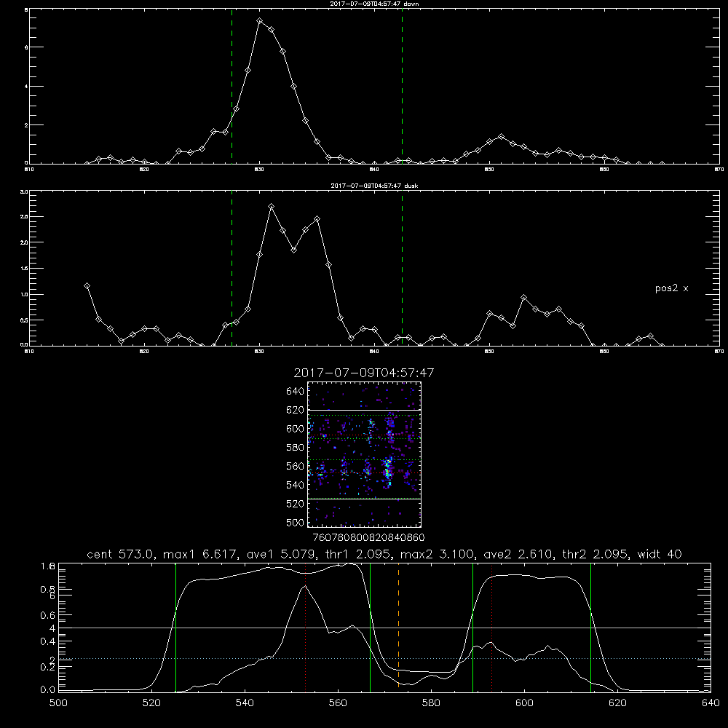The image size is (728, 728).
Task: Click the "520" label on the image y-axis
Action: [x=296, y=504]
